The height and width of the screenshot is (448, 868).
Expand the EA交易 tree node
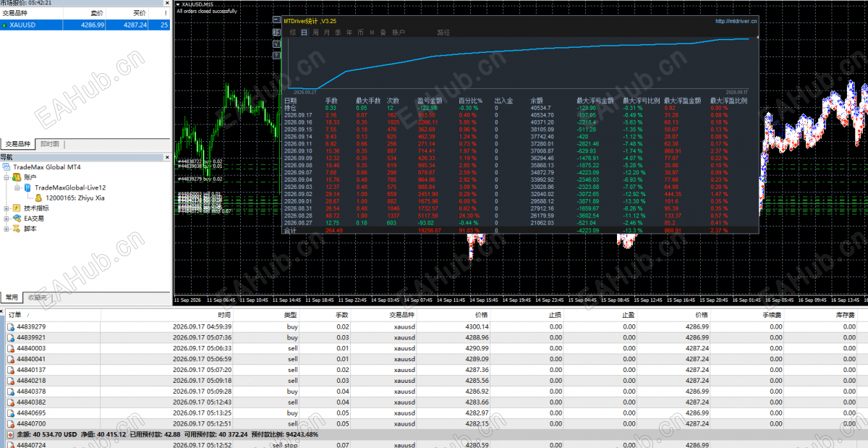coord(7,219)
